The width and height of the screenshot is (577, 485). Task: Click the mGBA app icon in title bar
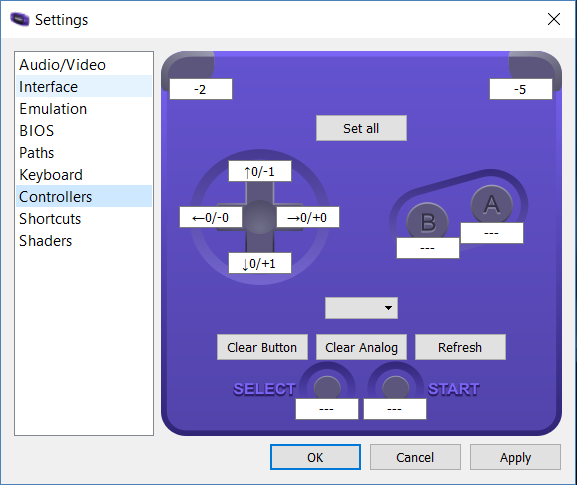20,19
